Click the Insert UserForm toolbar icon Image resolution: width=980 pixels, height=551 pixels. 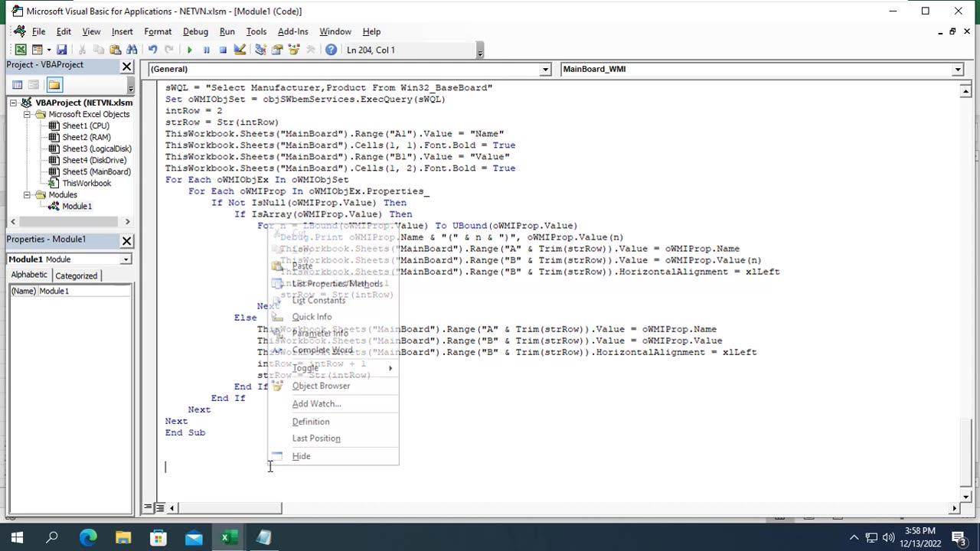click(x=37, y=50)
